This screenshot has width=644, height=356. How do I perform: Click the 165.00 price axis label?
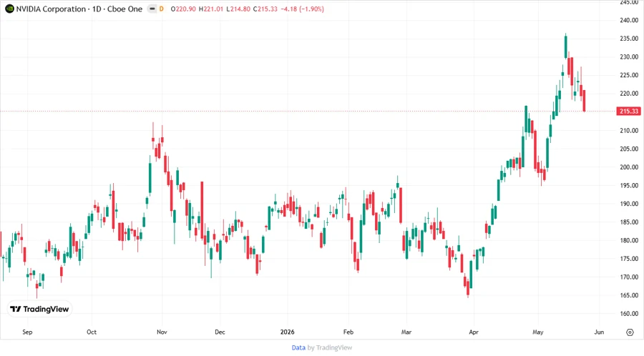pos(629,295)
